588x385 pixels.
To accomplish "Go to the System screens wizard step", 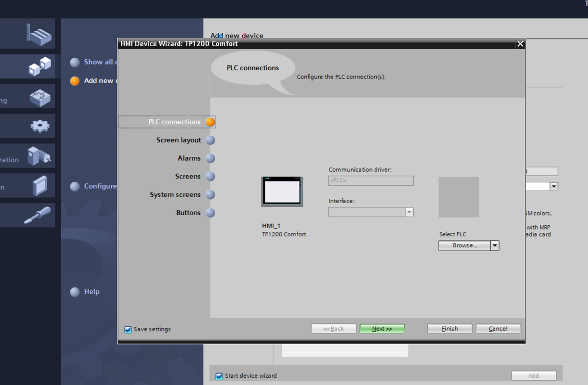I will point(175,195).
